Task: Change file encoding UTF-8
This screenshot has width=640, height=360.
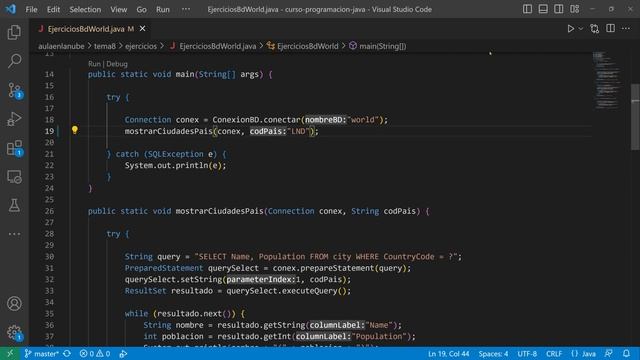Action: tap(527, 353)
